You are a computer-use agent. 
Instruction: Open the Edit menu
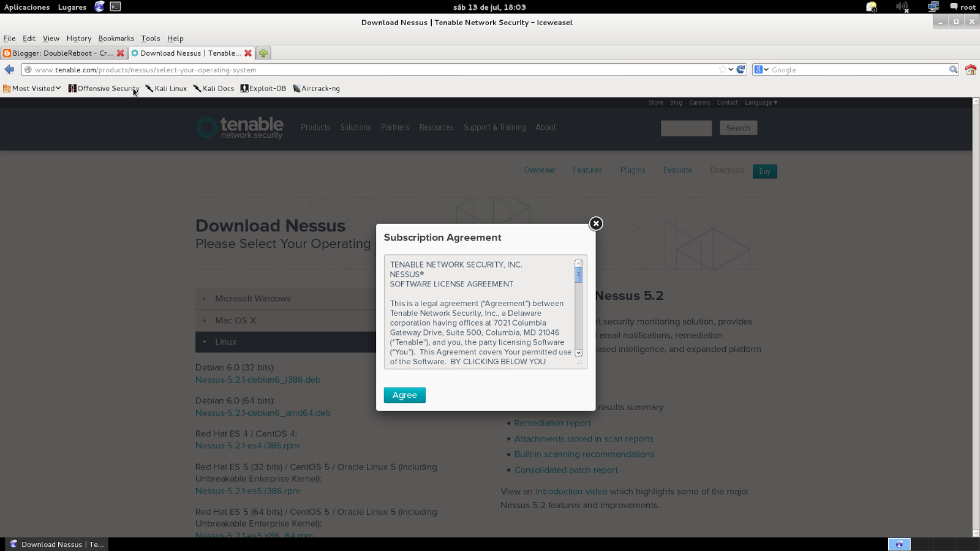[29, 38]
